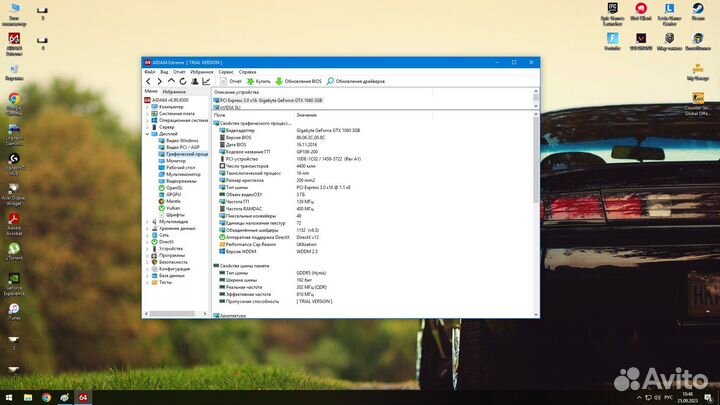The height and width of the screenshot is (405, 720).
Task: Open the Adobe Acrobat desktop icon
Action: 14,225
